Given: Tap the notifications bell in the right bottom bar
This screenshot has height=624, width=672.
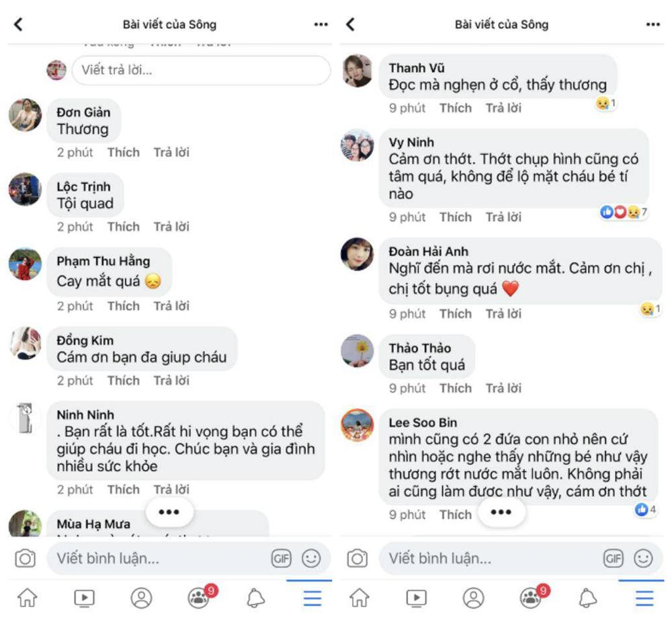Looking at the screenshot, I should point(588,598).
